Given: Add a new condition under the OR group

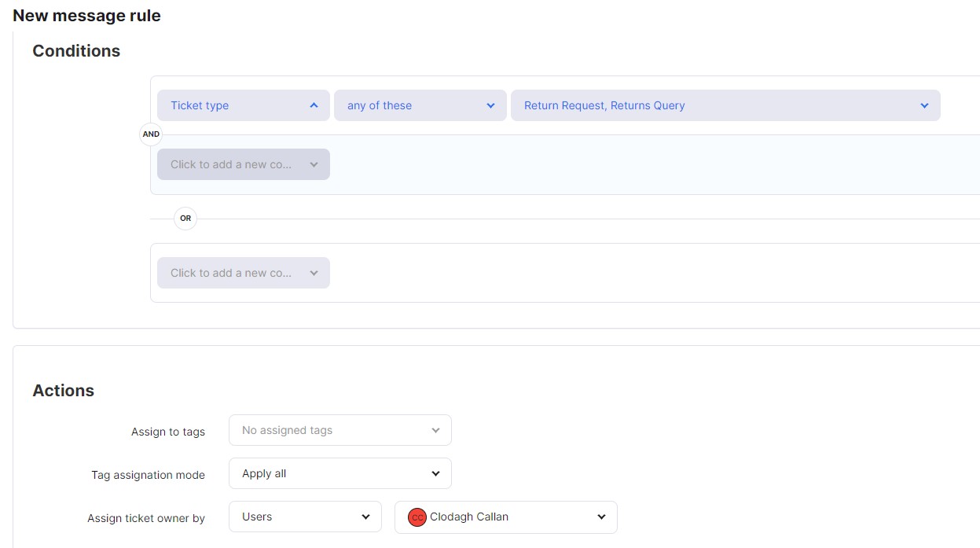Looking at the screenshot, I should click(x=244, y=273).
